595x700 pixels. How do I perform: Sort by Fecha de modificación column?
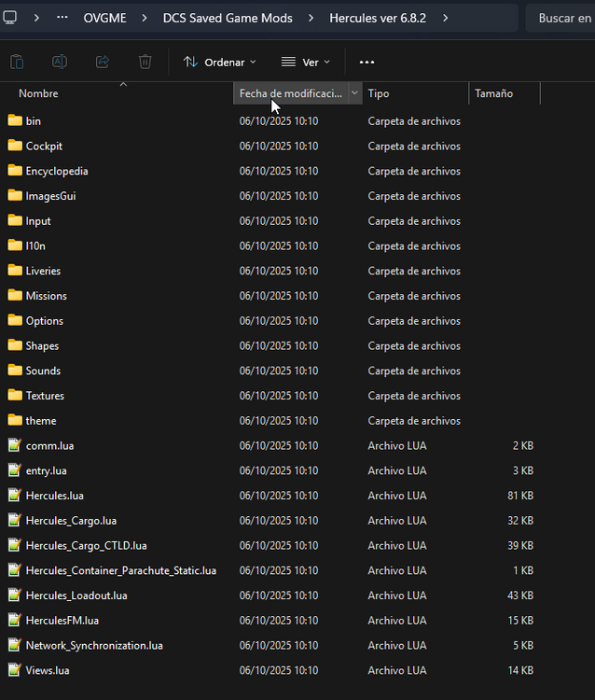point(290,93)
